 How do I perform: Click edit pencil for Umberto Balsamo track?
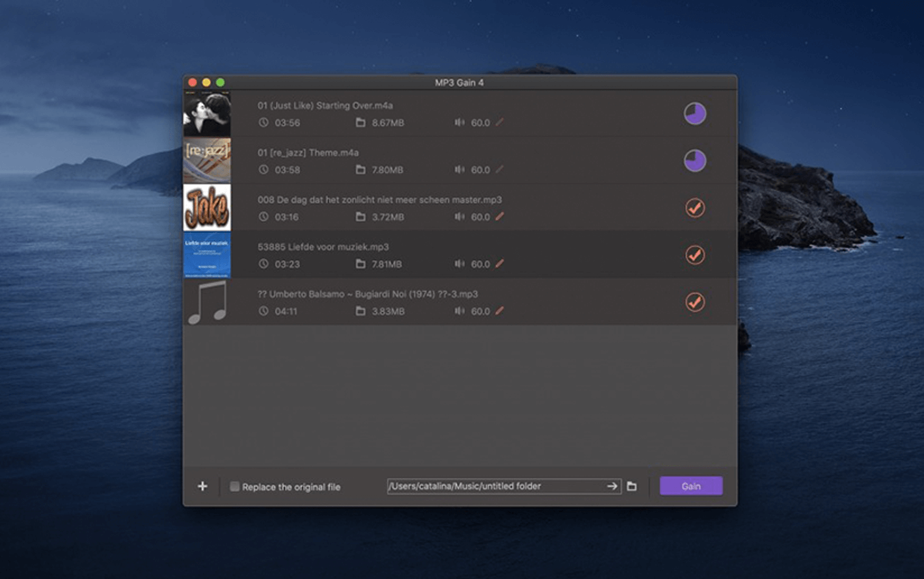pos(499,311)
